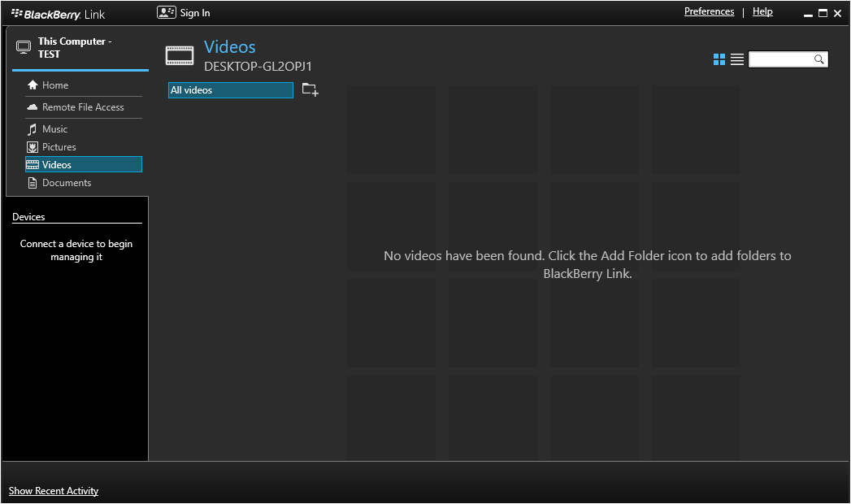The width and height of the screenshot is (851, 504).
Task: Open the All videos dropdown
Action: tap(231, 90)
